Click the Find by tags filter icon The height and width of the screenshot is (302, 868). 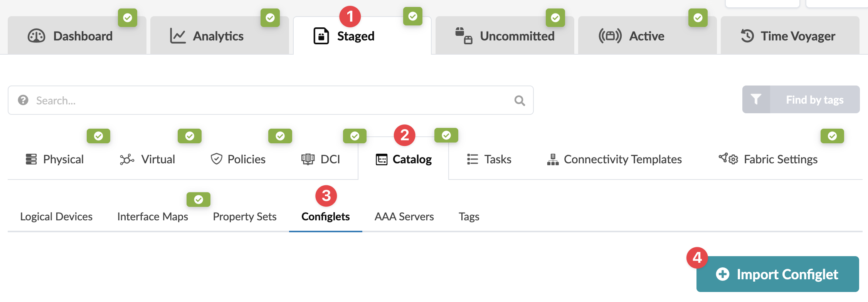tap(756, 99)
